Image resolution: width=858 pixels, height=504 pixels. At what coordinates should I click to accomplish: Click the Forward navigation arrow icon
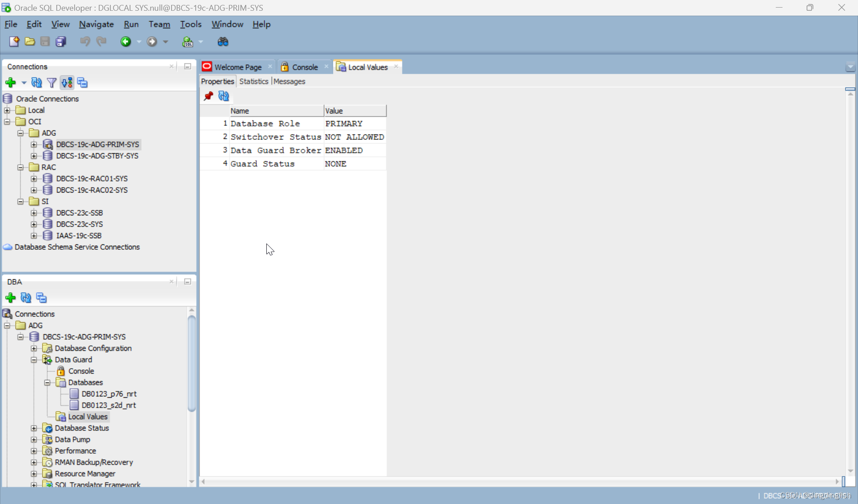[152, 42]
